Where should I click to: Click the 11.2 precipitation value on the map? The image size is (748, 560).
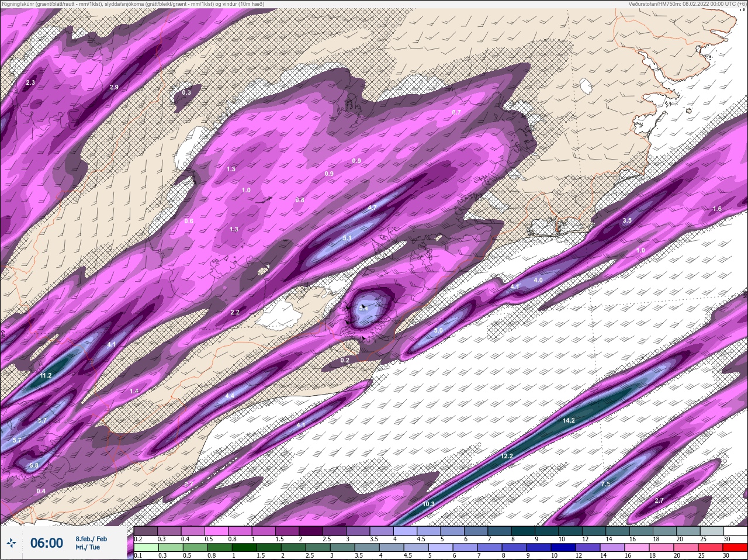pos(46,375)
